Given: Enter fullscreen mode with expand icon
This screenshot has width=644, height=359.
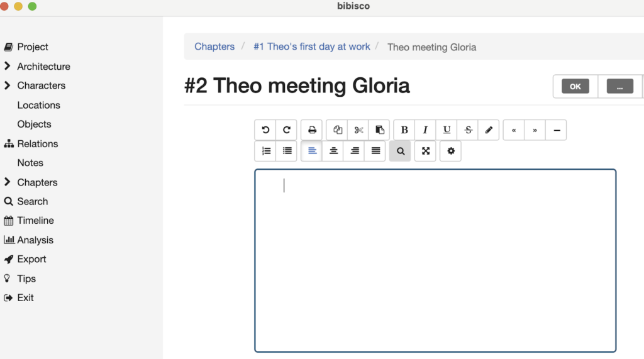Looking at the screenshot, I should [x=425, y=151].
